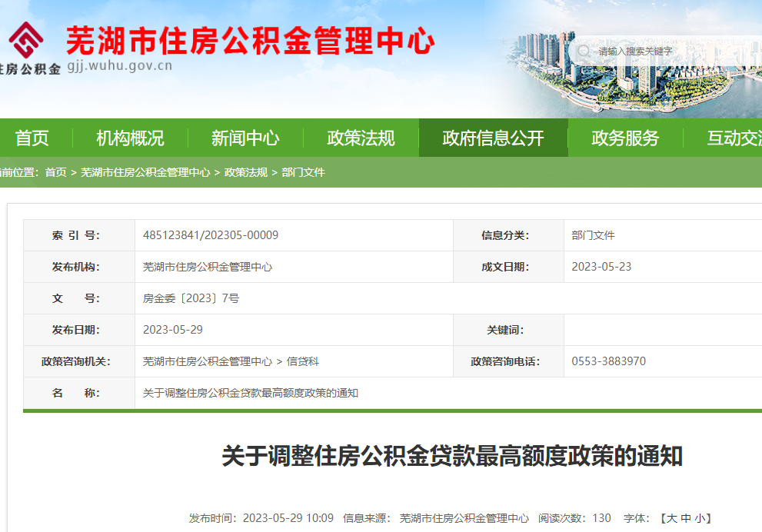Viewport: 762px width, 532px height.
Task: Click the site title 芜湖市住房公积金管理中心 in header
Action: click(250, 41)
